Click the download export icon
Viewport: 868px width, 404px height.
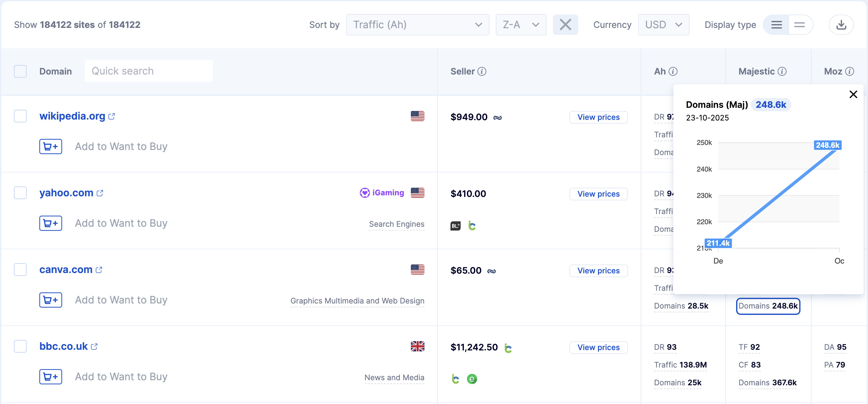coord(841,25)
